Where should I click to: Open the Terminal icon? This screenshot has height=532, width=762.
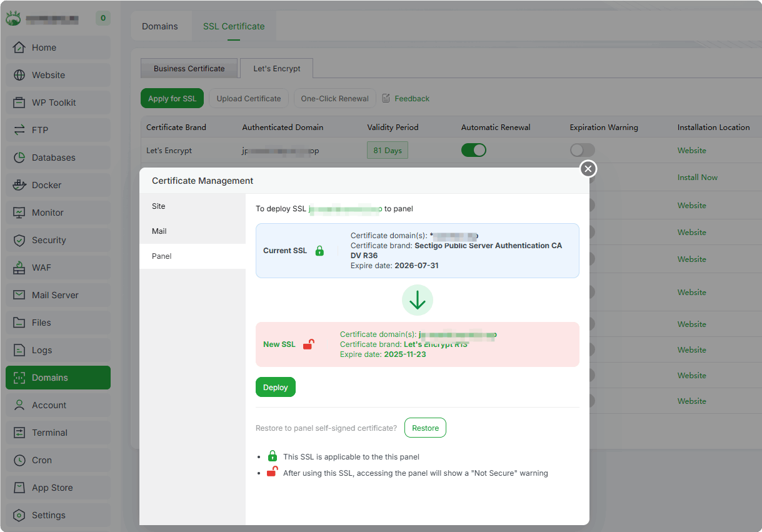[x=19, y=433]
